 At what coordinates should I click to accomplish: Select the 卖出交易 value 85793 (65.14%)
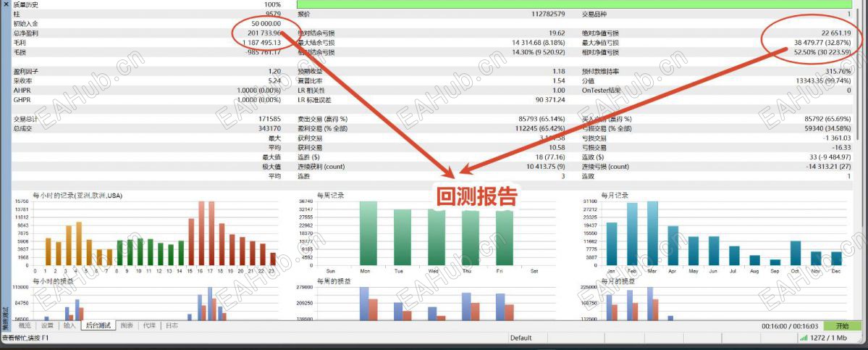[x=542, y=119]
